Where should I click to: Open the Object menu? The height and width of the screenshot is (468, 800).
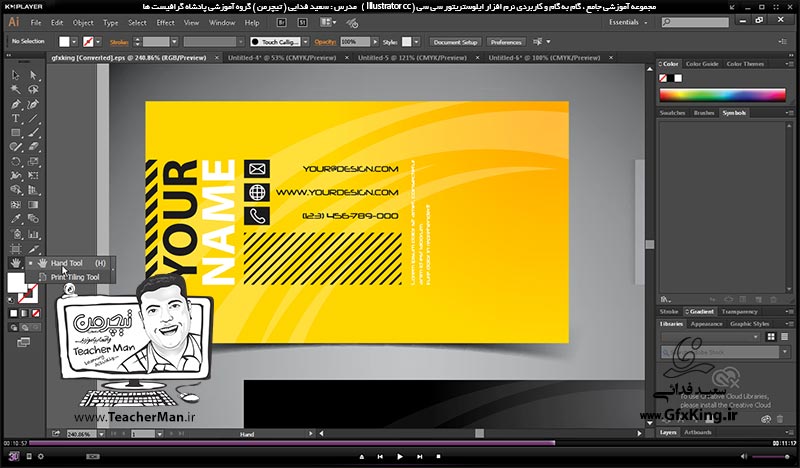pyautogui.click(x=83, y=22)
